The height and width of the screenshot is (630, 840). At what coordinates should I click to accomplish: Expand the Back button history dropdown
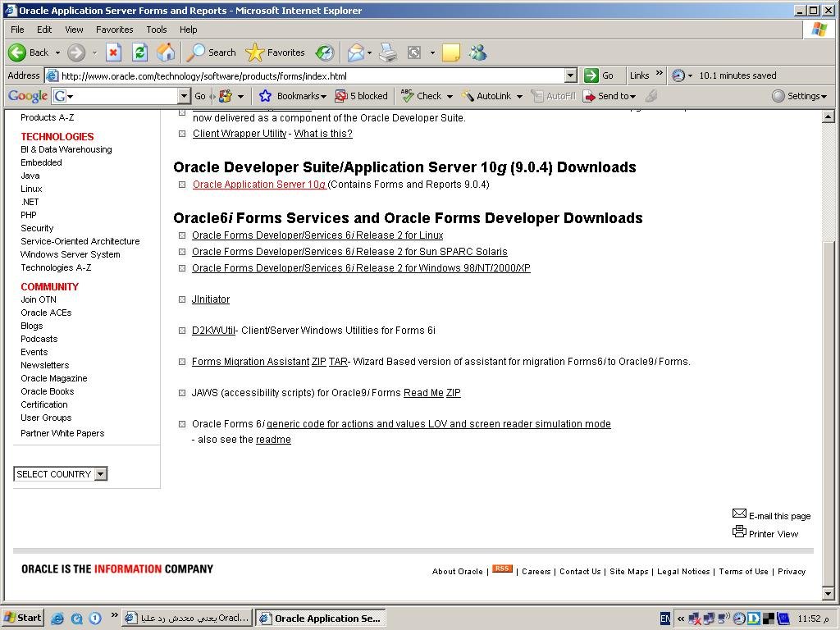click(x=58, y=53)
